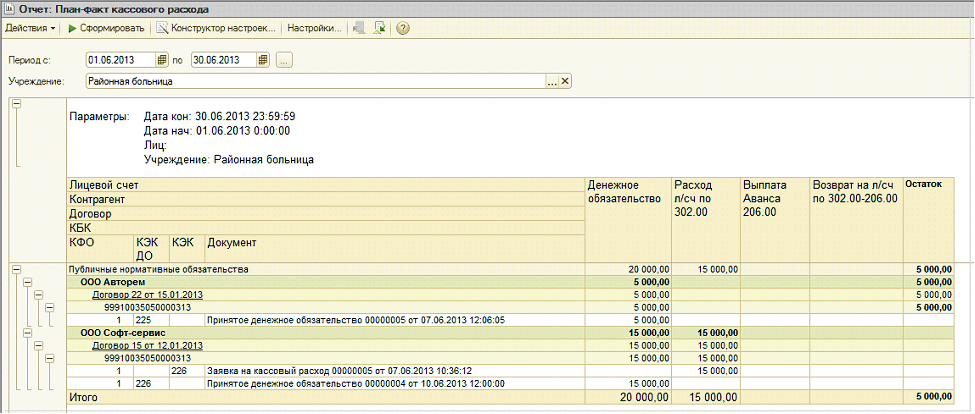Open calendar for start date 01.06.2013
The image size is (975, 414).
161,60
